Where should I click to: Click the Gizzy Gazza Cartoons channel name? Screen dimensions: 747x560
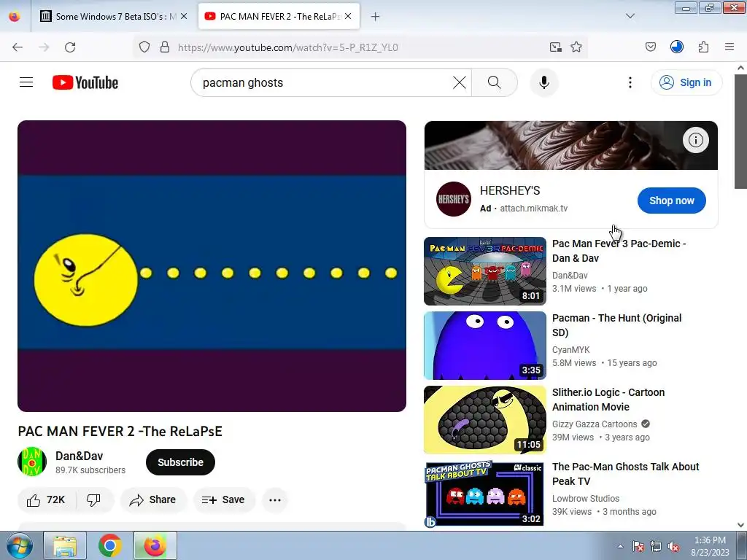[595, 424]
